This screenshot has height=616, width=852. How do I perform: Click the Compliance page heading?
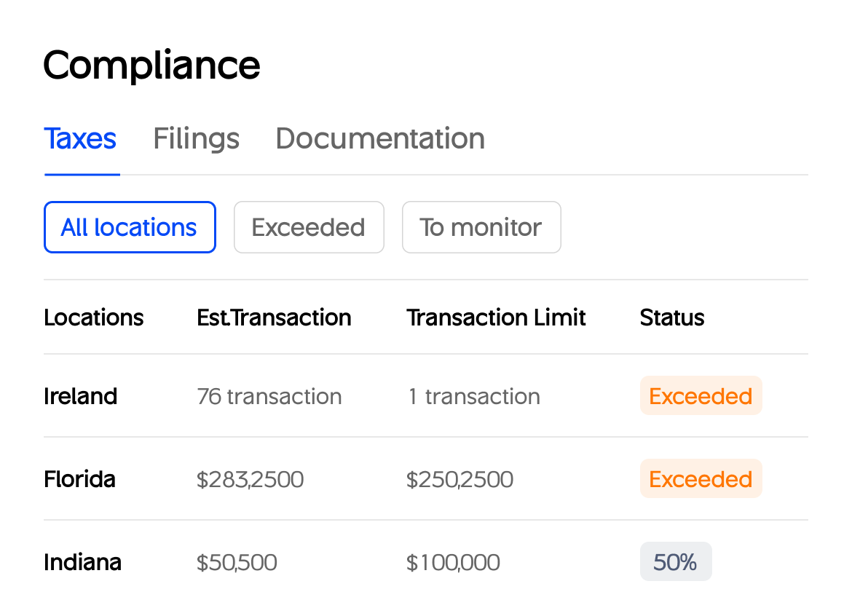tap(152, 66)
